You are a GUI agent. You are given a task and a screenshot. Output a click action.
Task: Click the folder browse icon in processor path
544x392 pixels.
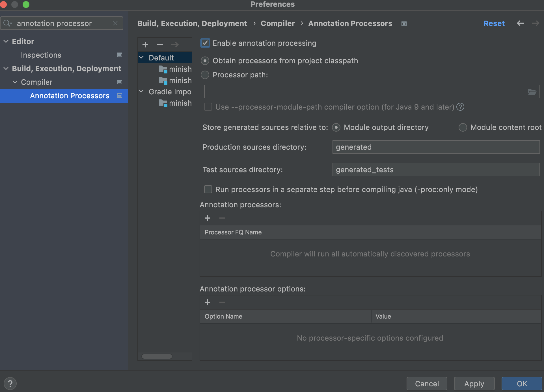532,92
